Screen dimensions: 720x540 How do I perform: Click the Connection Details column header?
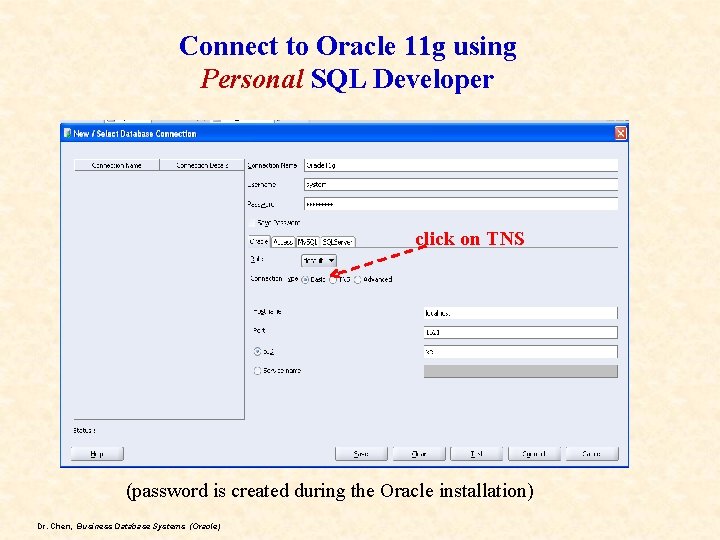pos(202,165)
